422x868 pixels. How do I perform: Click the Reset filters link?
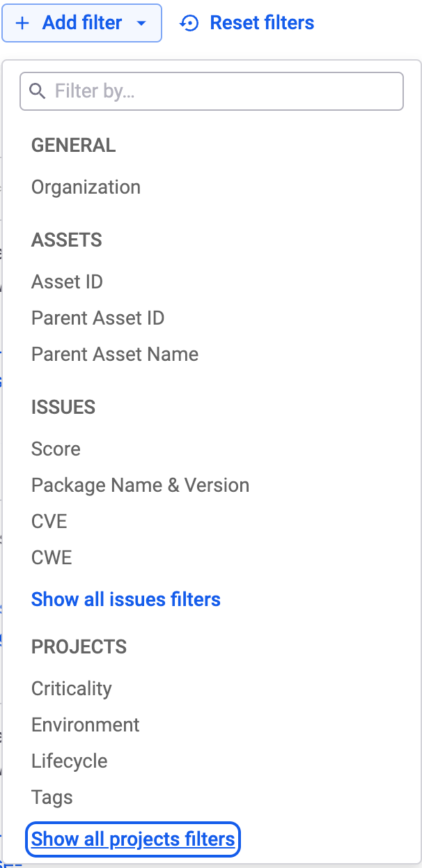tap(247, 23)
